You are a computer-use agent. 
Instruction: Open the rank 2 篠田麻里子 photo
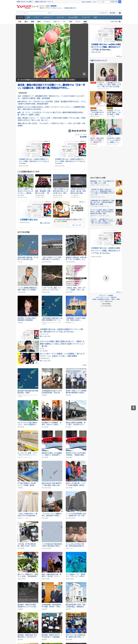(x=98, y=99)
